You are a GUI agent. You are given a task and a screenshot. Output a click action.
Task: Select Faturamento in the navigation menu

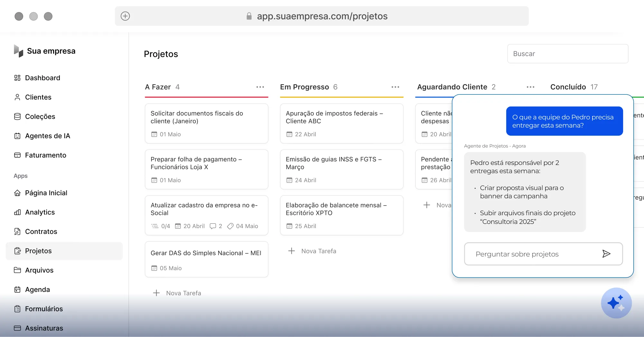pyautogui.click(x=45, y=155)
